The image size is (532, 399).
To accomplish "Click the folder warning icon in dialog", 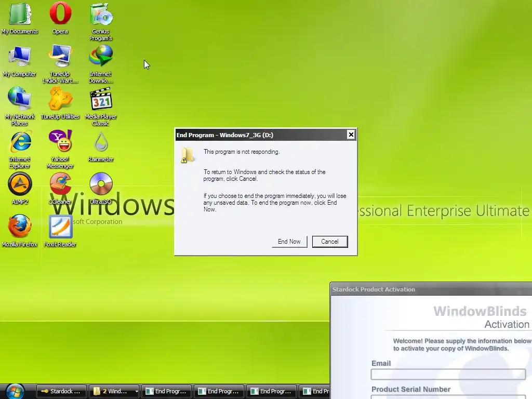I will [187, 155].
